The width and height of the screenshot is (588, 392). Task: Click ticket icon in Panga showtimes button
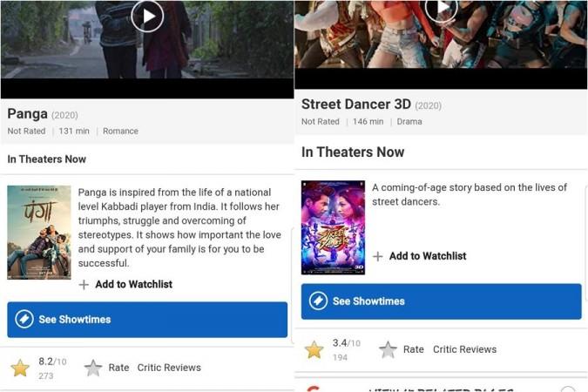[24, 319]
